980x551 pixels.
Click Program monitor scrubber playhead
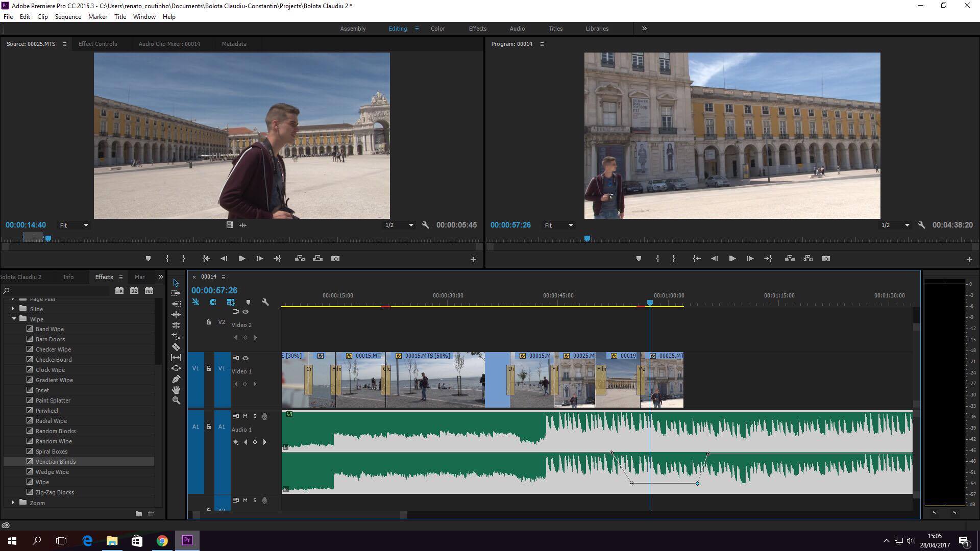587,238
